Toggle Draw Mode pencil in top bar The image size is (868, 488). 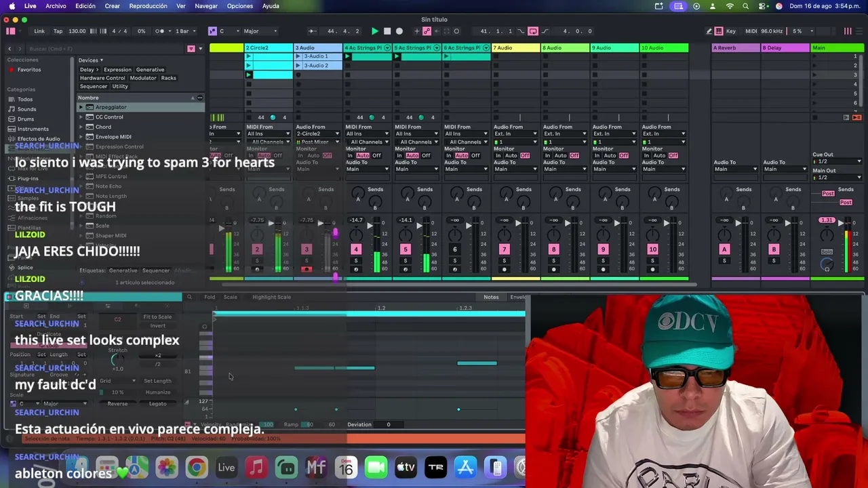(709, 31)
